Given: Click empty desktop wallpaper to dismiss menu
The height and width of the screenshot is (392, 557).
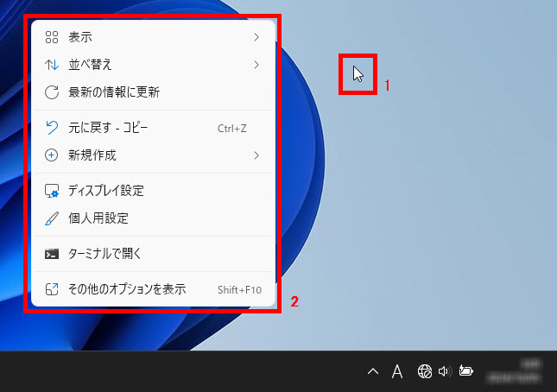Looking at the screenshot, I should pos(449,216).
